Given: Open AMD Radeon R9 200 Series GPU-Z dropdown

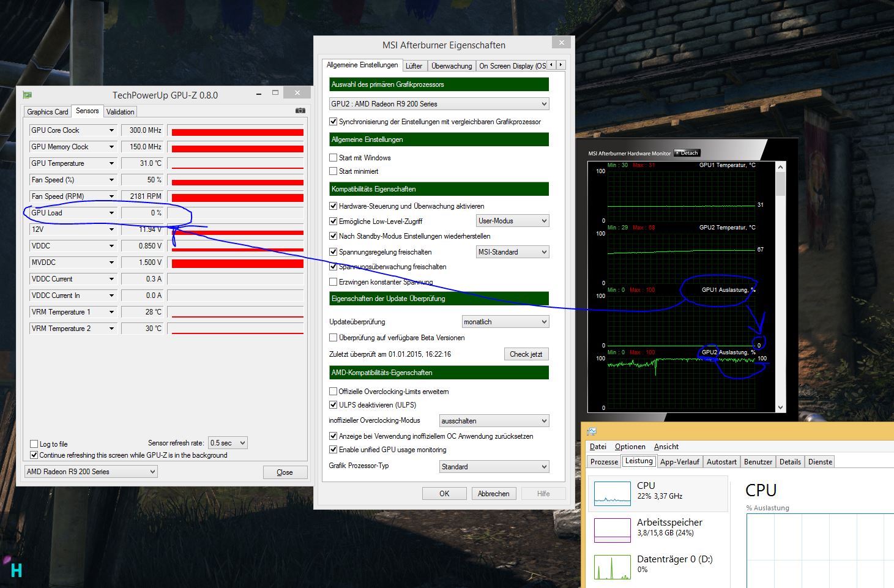Looking at the screenshot, I should 91,472.
